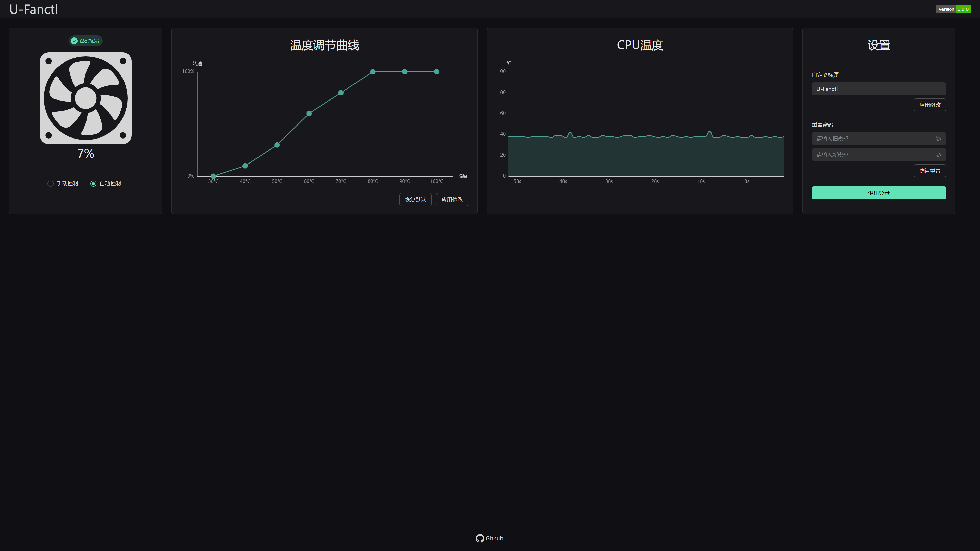This screenshot has height=551, width=980.
Task: Focus the 请输入旧密码 old password field
Action: click(x=879, y=139)
